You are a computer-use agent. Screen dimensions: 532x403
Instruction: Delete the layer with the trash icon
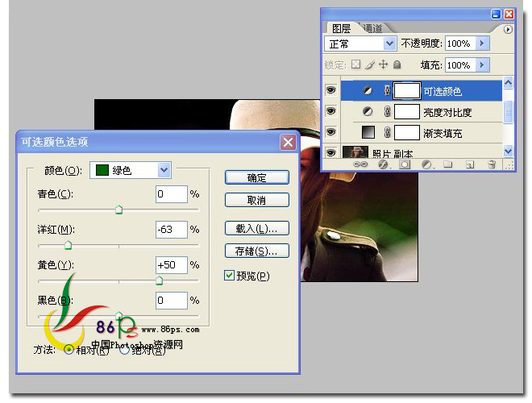point(492,164)
